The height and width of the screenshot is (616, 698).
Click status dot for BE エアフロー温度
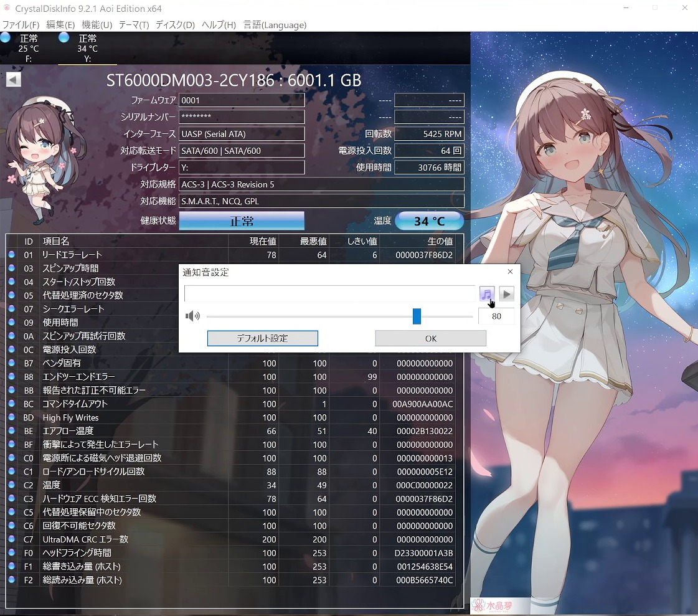pos(12,430)
